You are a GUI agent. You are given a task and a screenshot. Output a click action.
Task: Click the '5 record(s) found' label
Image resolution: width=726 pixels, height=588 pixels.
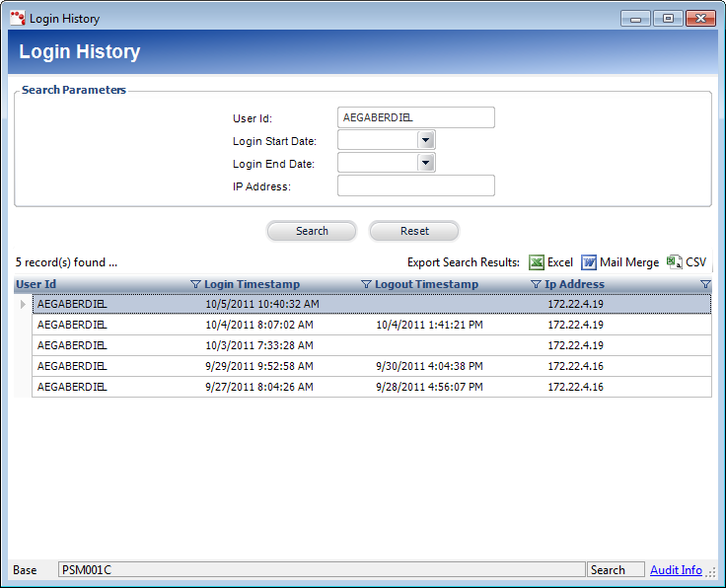click(x=66, y=262)
